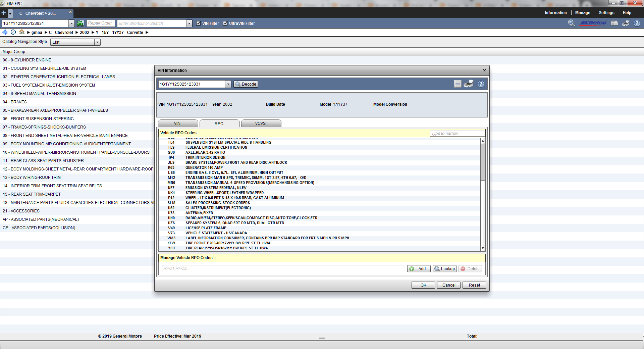The width and height of the screenshot is (644, 349).
Task: Click the Add RPO button
Action: 419,269
